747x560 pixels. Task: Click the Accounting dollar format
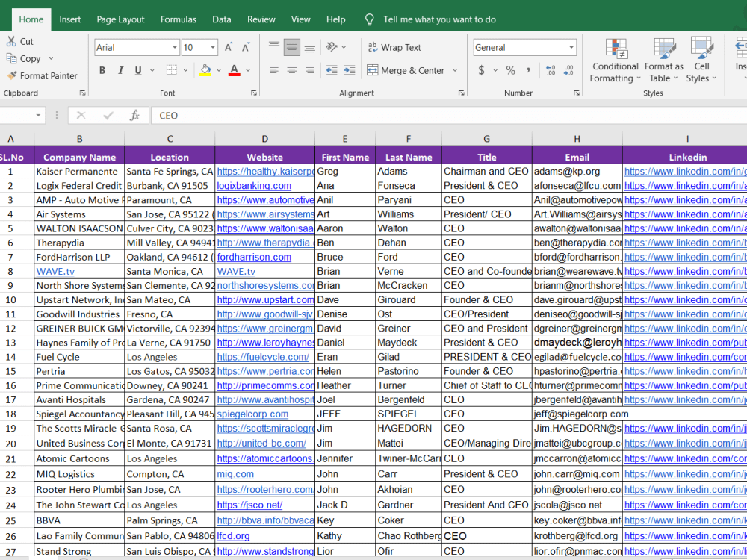481,70
